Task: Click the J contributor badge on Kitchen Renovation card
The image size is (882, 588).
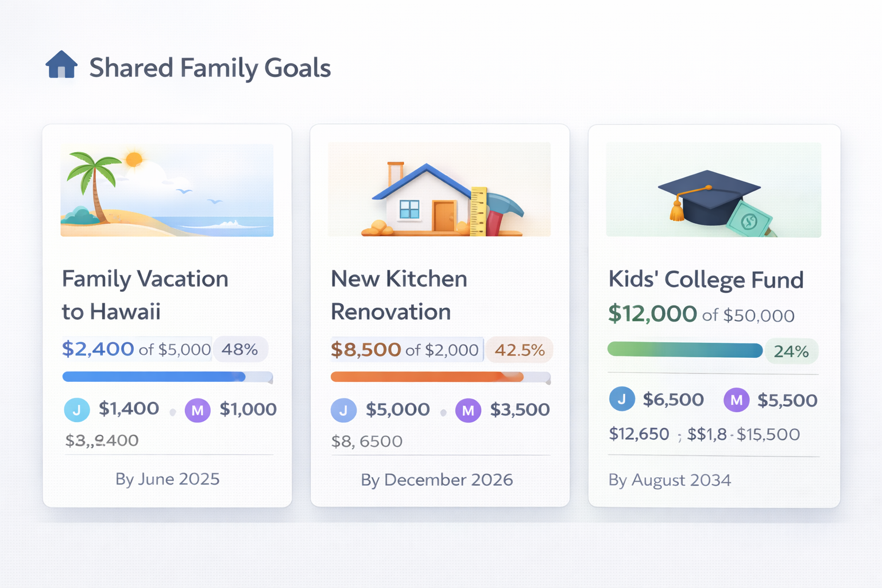Action: click(344, 410)
